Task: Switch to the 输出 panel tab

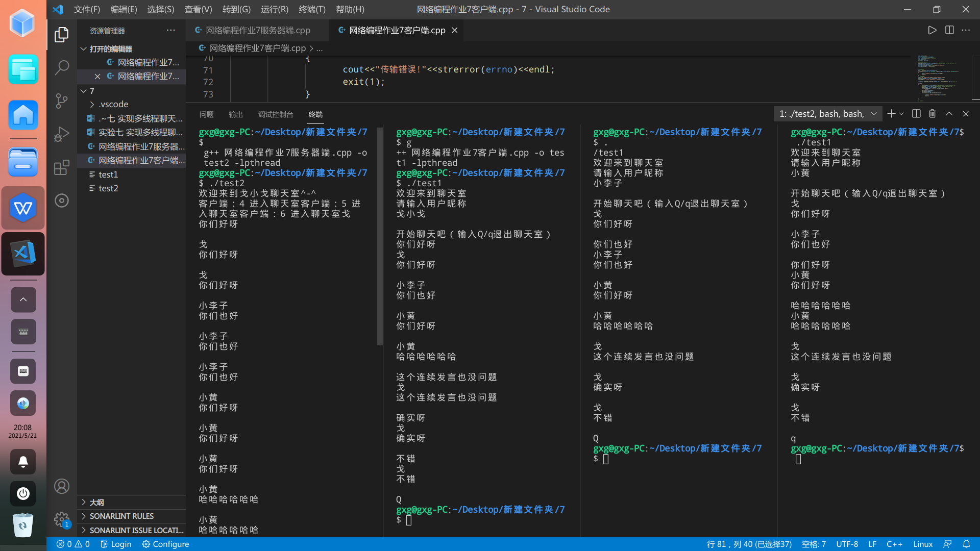Action: [236, 114]
